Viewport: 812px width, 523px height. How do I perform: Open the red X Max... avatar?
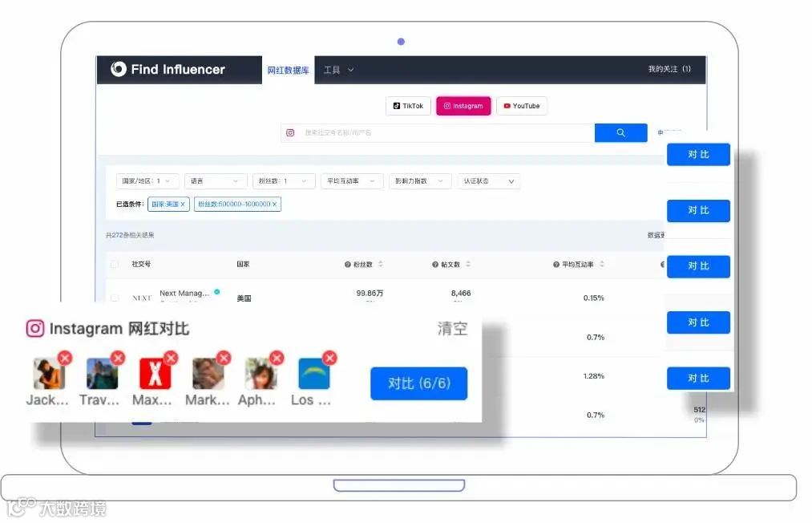[155, 373]
